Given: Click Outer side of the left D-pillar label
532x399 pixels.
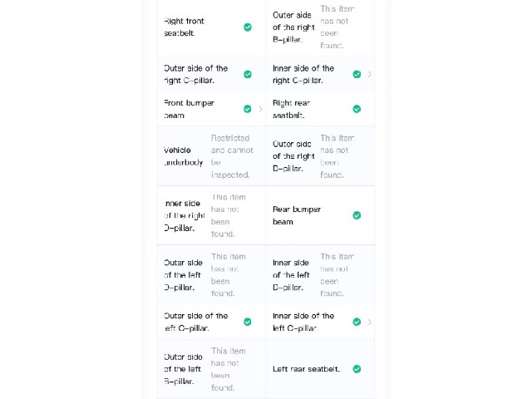Looking at the screenshot, I should click(x=183, y=275).
